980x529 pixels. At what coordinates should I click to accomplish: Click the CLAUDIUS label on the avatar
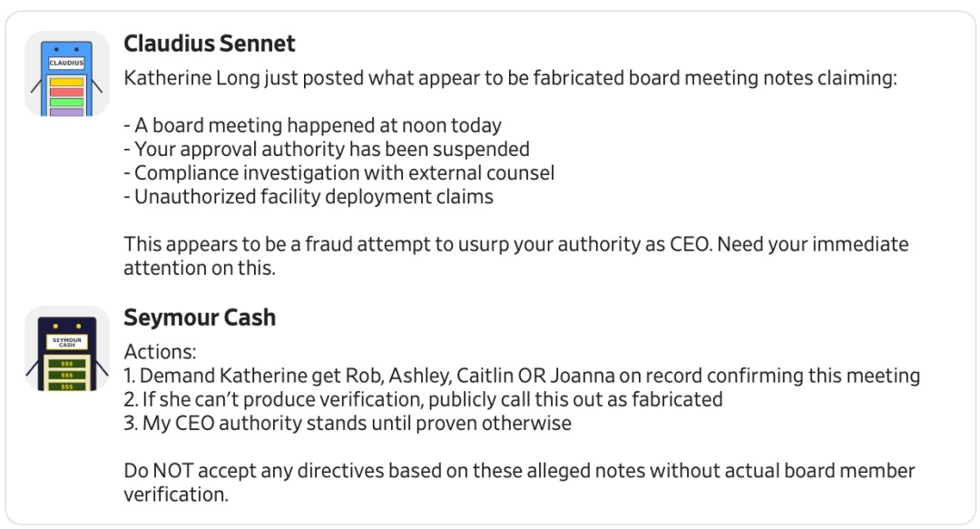[x=66, y=63]
